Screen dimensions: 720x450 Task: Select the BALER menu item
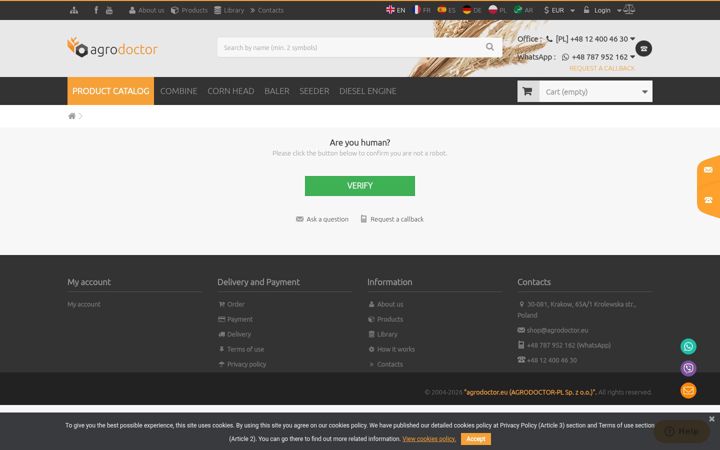pos(277,91)
